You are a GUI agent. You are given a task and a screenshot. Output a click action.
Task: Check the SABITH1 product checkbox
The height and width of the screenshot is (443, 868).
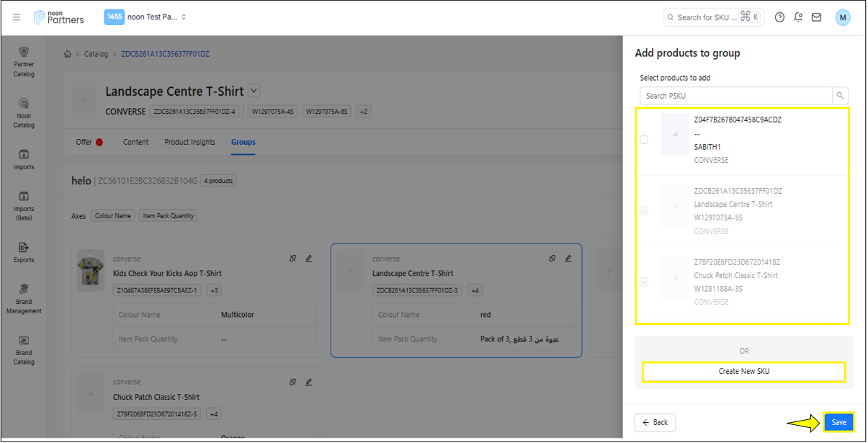[x=644, y=140]
